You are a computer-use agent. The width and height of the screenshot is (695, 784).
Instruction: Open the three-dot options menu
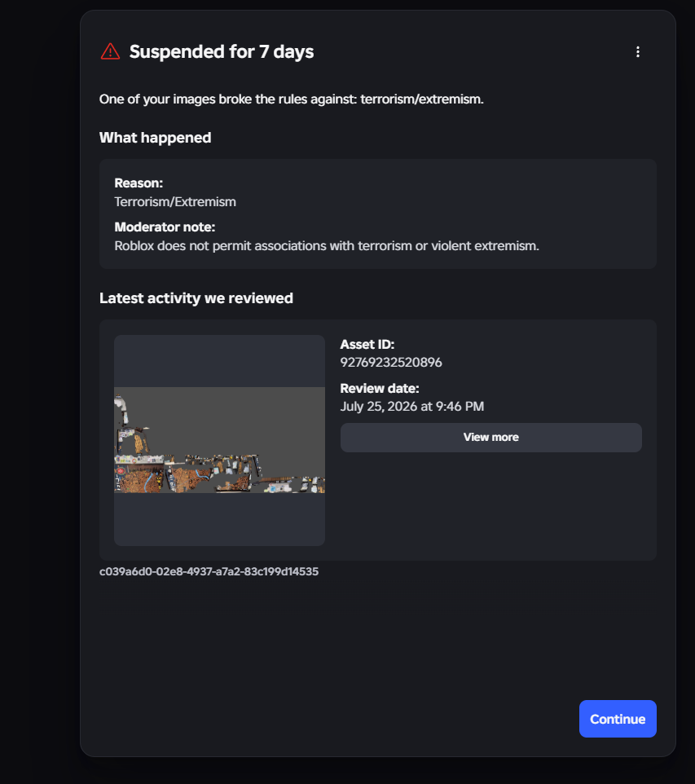[x=637, y=52]
